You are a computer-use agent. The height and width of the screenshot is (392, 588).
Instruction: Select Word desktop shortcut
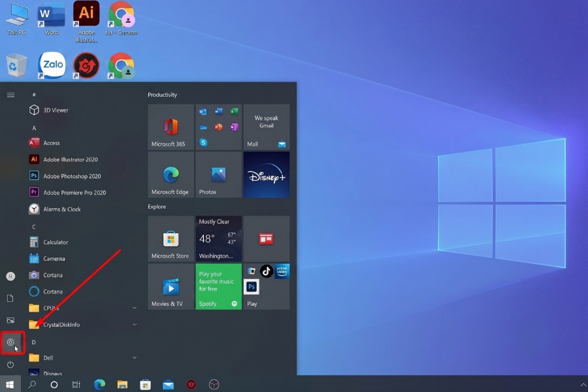click(x=52, y=19)
